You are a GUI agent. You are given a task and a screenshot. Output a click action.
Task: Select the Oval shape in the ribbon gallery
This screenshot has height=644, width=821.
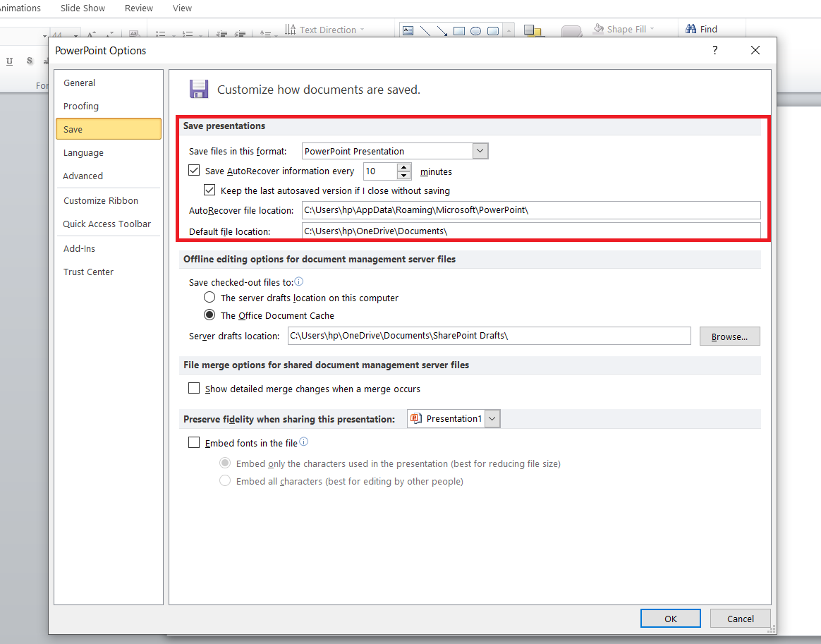(476, 31)
